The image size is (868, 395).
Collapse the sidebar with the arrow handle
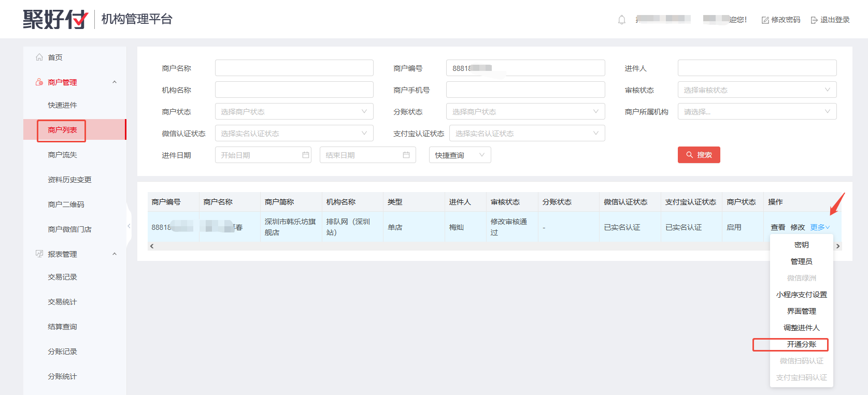tap(129, 226)
